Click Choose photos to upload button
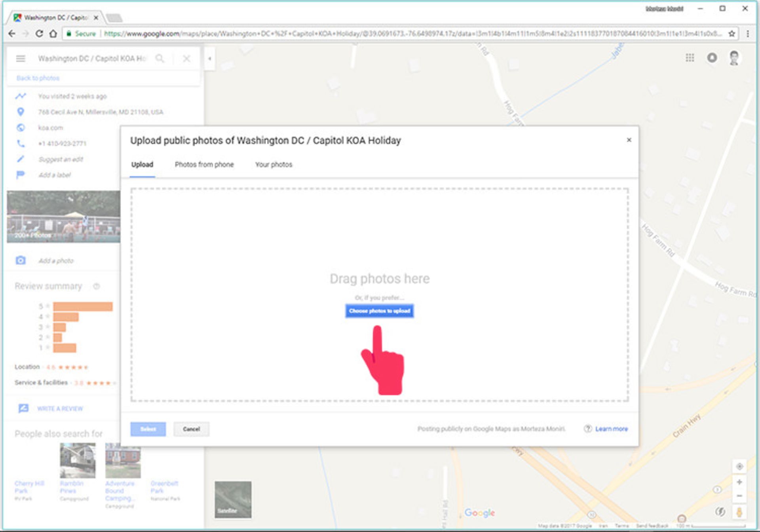The height and width of the screenshot is (532, 760). pyautogui.click(x=379, y=311)
